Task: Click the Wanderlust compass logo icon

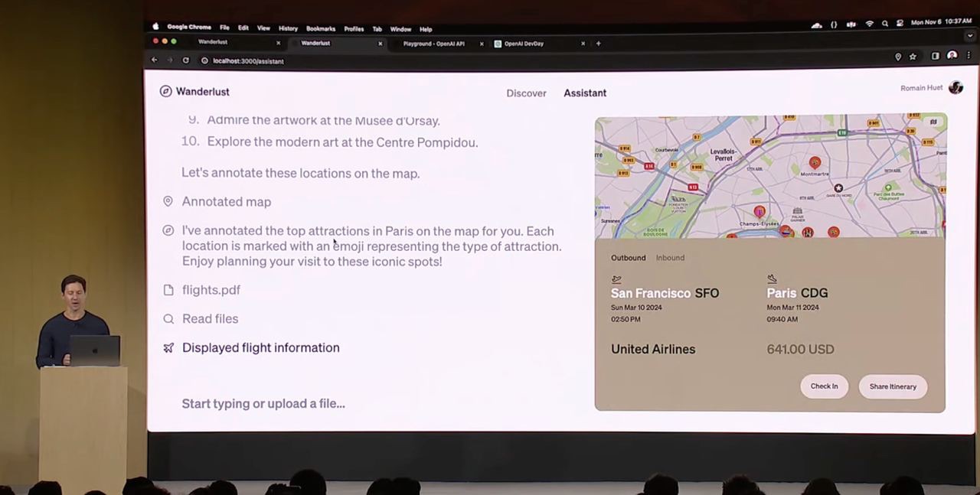Action: [165, 92]
